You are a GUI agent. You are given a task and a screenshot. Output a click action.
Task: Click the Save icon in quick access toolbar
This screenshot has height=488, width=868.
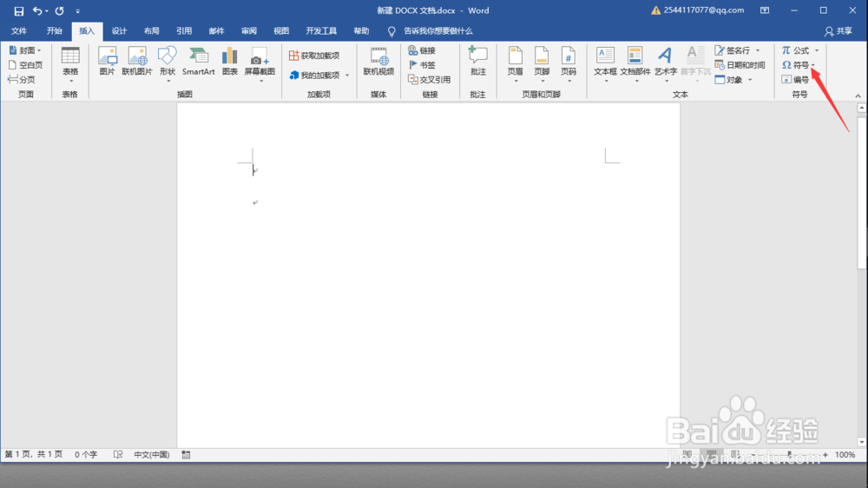[18, 11]
